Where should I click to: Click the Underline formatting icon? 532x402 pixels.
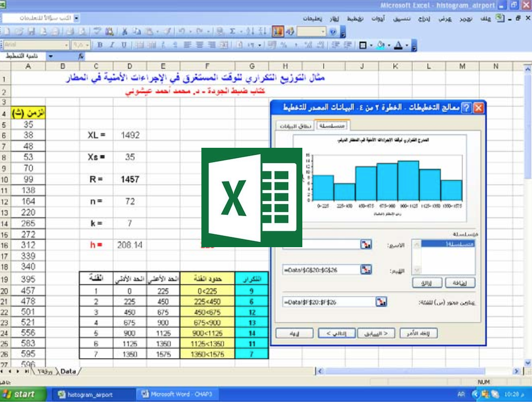pyautogui.click(x=124, y=45)
